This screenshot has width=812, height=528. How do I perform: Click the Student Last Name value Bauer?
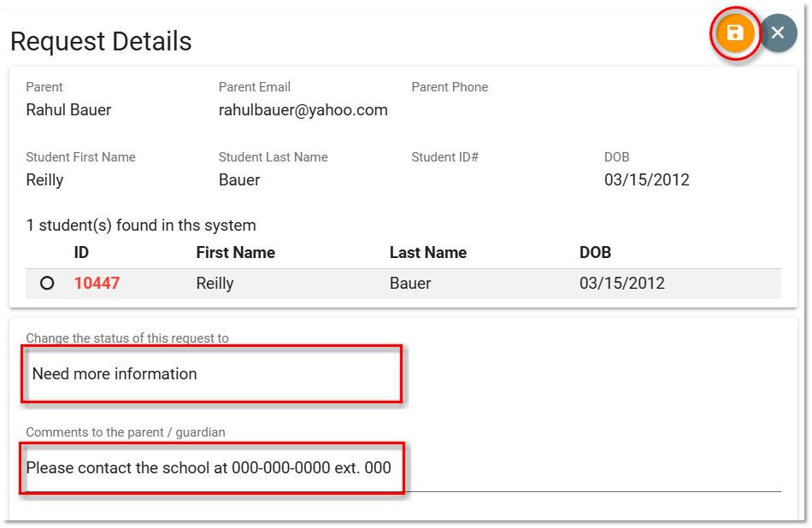[x=239, y=180]
